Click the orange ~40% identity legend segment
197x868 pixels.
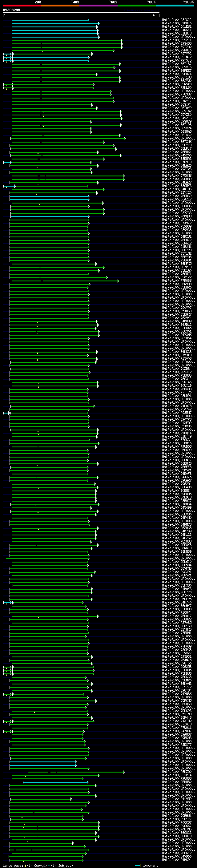coord(60,6)
